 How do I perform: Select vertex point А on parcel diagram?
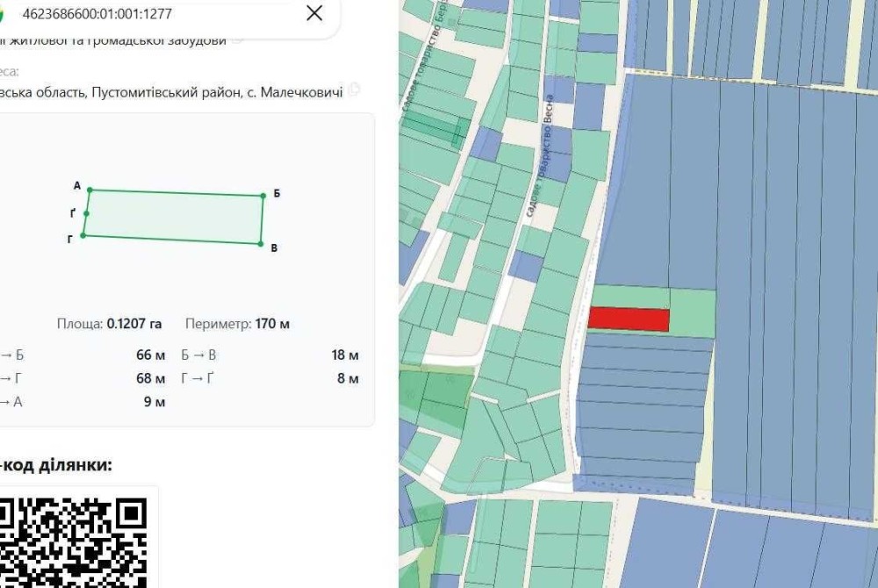tap(90, 190)
